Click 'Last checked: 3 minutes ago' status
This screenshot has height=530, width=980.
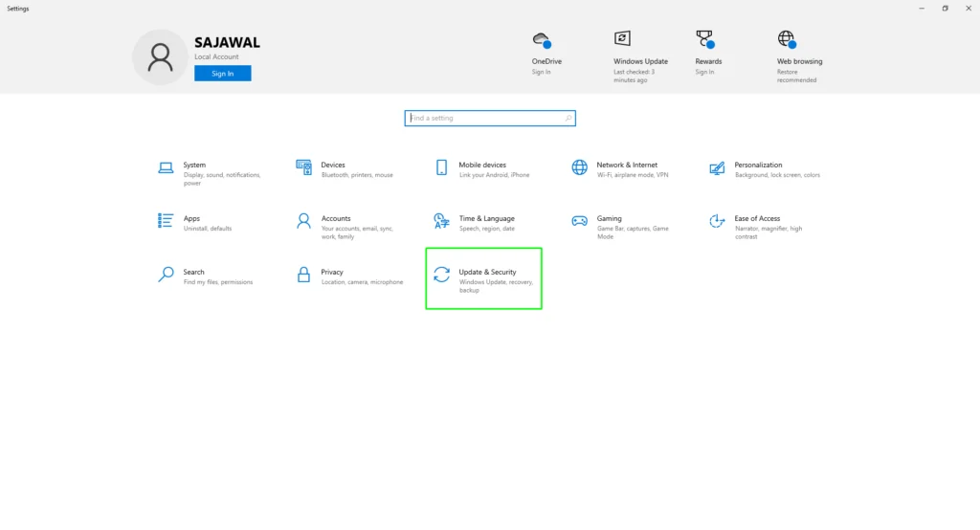634,76
